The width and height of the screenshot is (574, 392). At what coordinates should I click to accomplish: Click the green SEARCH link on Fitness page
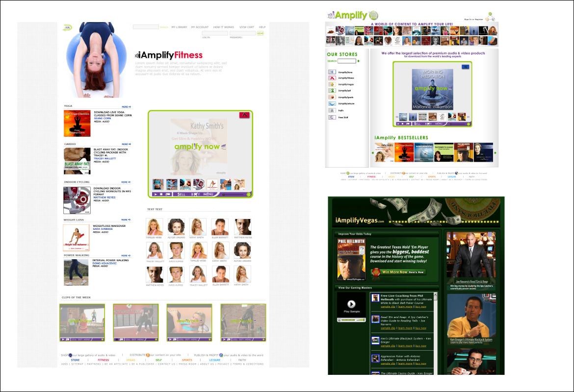click(164, 27)
